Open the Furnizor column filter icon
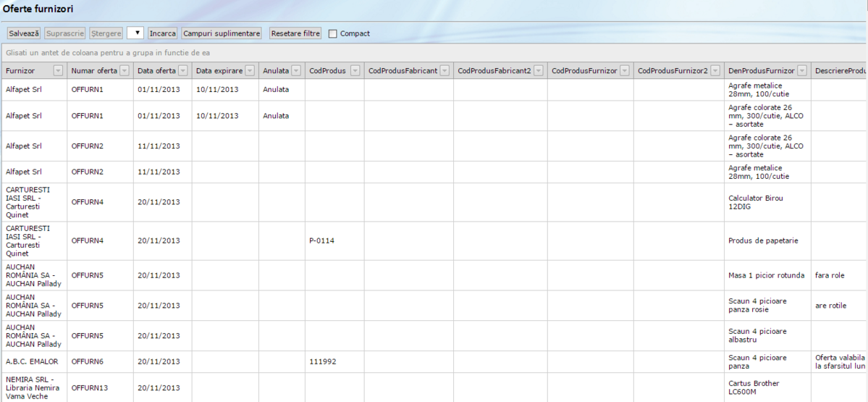This screenshot has width=868, height=402. pos(59,70)
